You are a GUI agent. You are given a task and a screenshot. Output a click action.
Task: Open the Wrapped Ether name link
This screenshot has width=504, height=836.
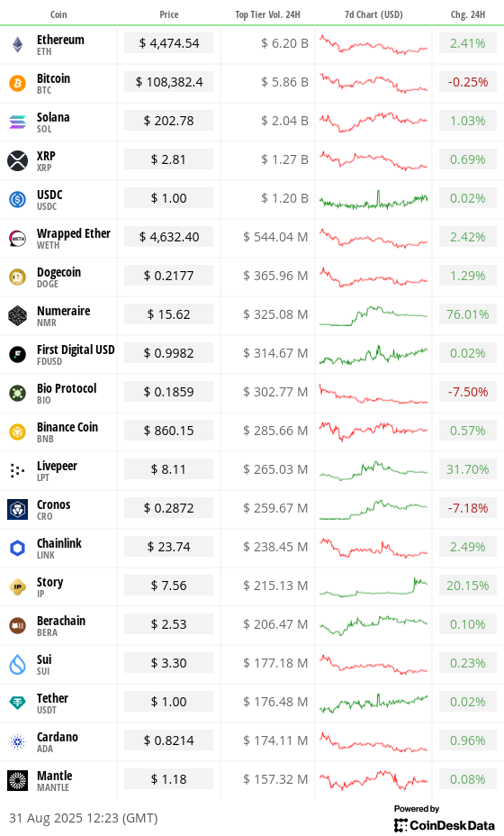click(x=74, y=233)
